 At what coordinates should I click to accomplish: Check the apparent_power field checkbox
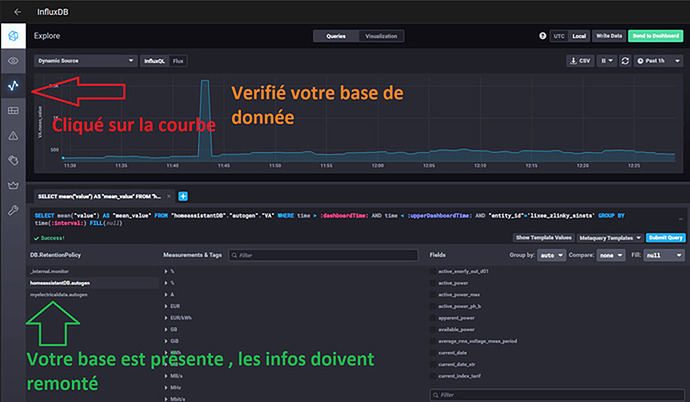(433, 318)
